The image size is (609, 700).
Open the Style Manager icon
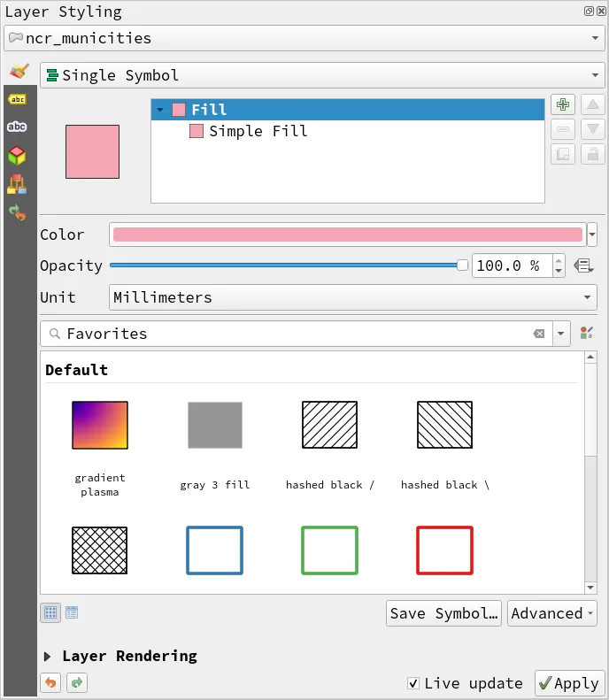point(586,333)
